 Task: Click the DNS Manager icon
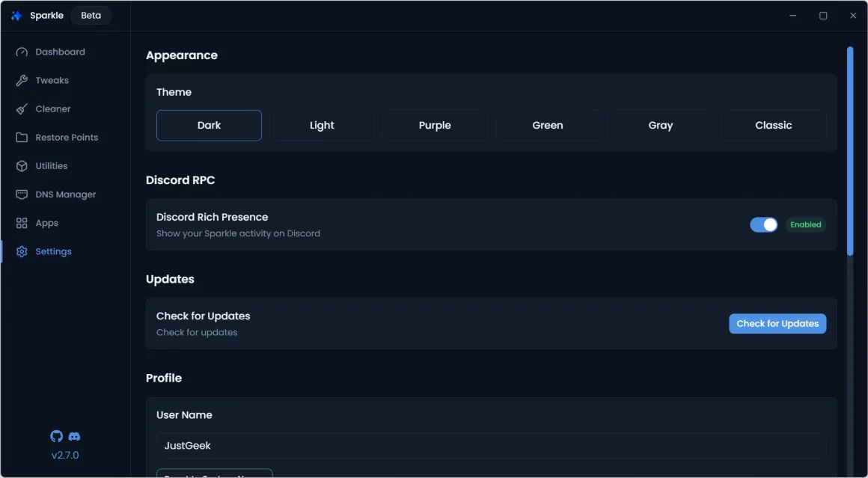click(x=22, y=194)
